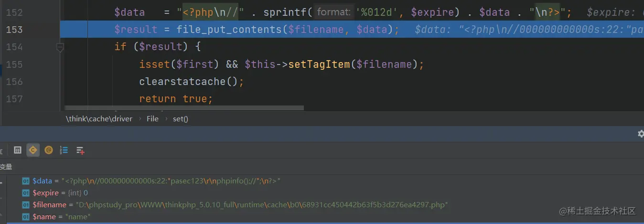Click line number 155 in the gutter
644x224 pixels.
tap(14, 64)
